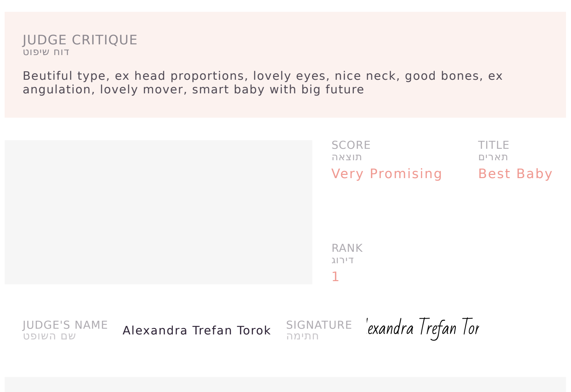Viewport: 571px width, 392px height.
Task: Click the SIGNATURE label
Action: 319,325
